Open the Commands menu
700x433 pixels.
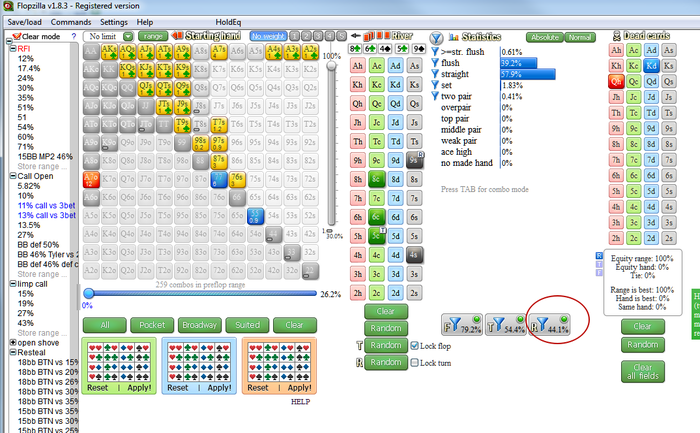pyautogui.click(x=71, y=22)
